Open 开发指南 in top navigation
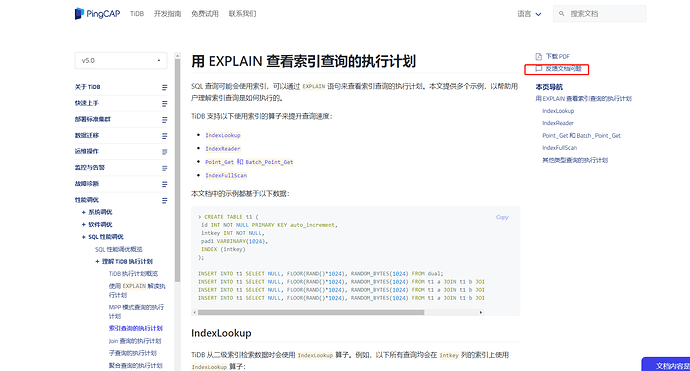The image size is (690, 371). tap(167, 14)
